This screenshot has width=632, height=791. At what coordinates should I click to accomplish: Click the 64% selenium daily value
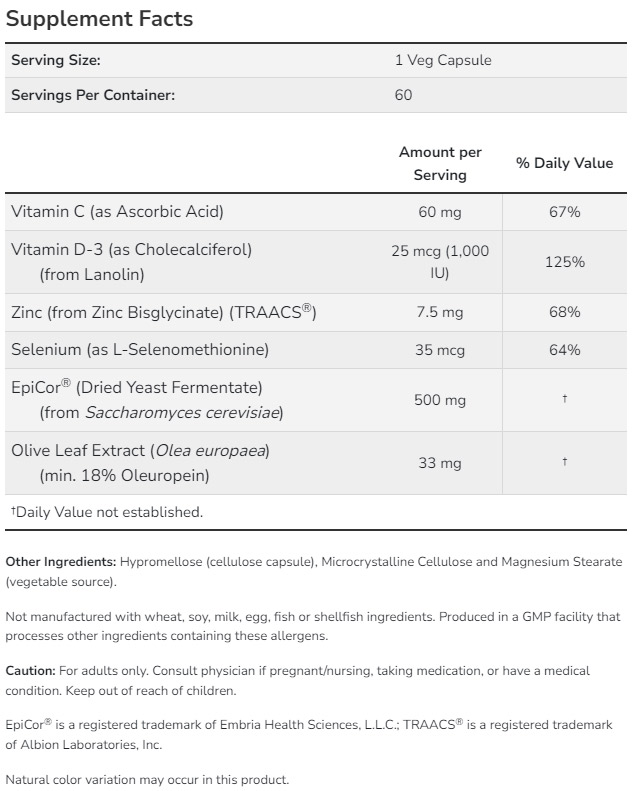click(x=564, y=349)
